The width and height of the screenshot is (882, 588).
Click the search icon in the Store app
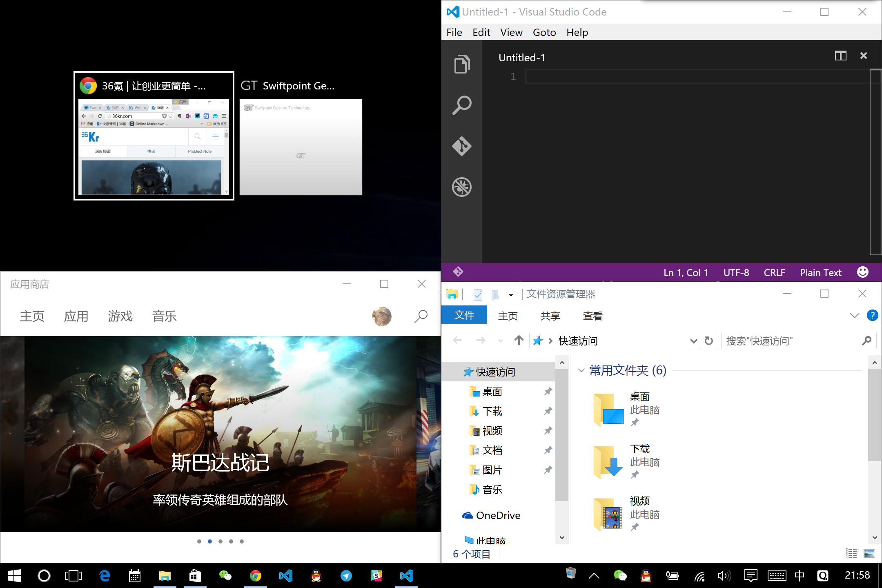[421, 316]
